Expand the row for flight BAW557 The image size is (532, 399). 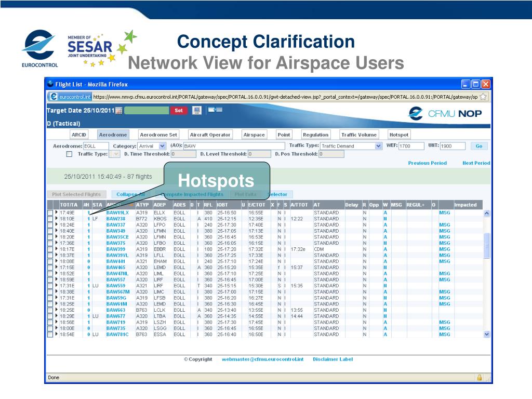(x=56, y=280)
